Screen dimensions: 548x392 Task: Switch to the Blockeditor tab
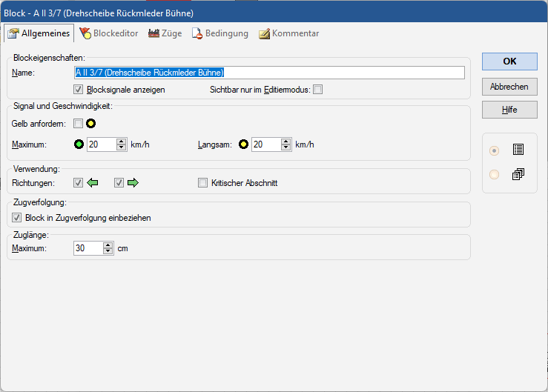tap(110, 33)
